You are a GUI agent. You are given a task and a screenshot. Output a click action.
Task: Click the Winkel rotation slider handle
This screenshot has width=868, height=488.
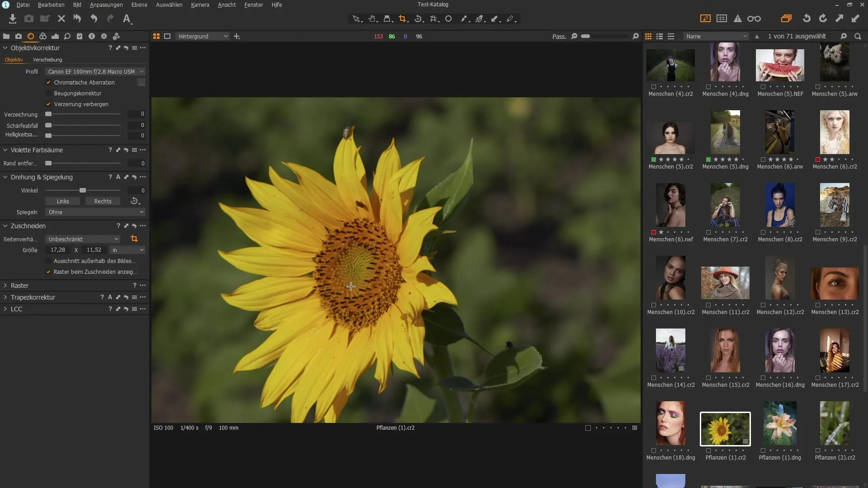click(83, 190)
